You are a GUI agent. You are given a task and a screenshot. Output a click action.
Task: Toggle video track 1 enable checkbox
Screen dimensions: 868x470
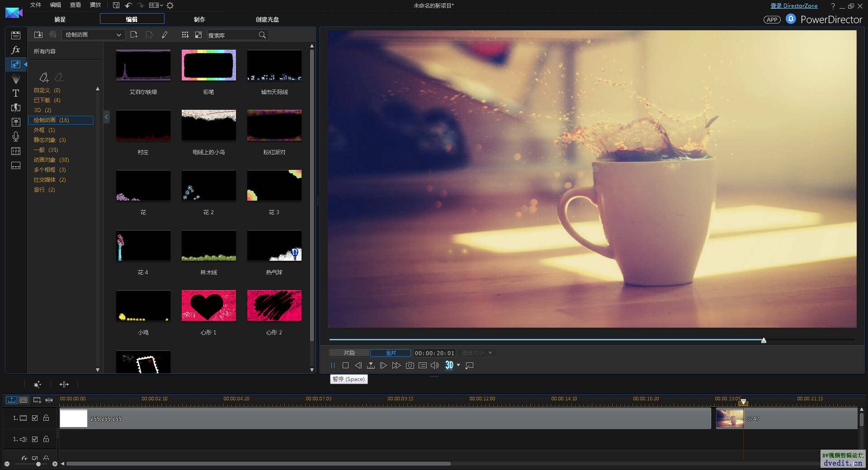pyautogui.click(x=35, y=418)
